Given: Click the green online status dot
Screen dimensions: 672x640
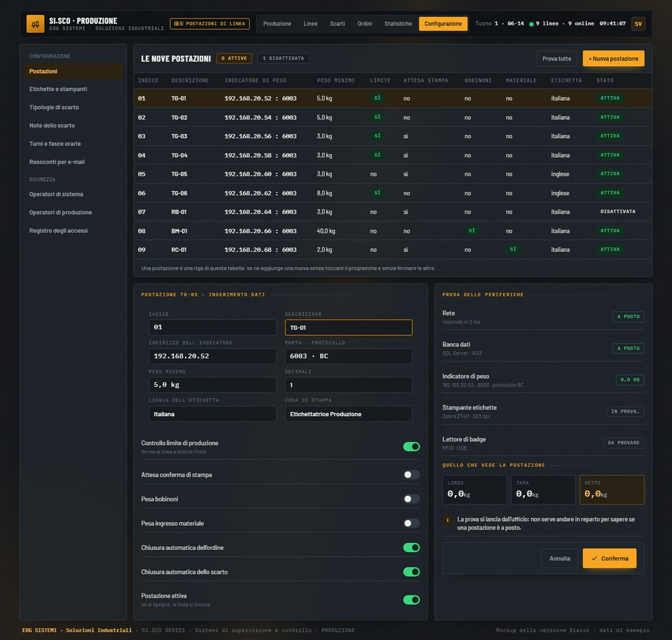Looking at the screenshot, I should [x=531, y=24].
